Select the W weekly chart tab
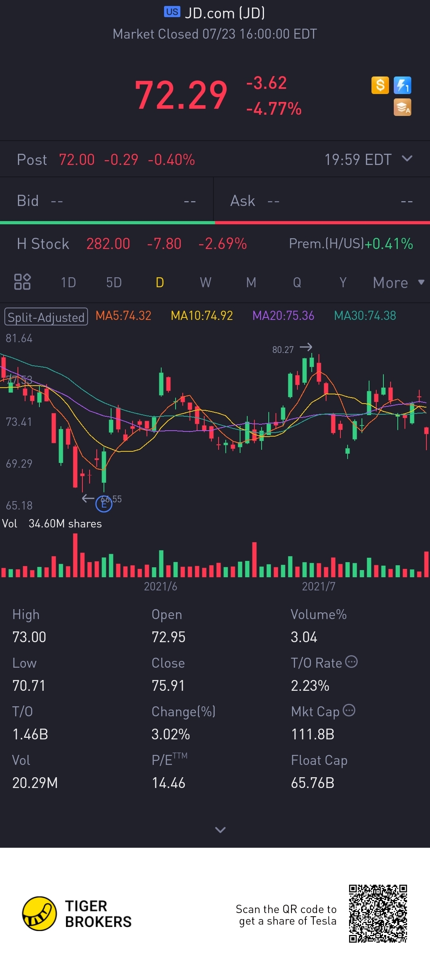The width and height of the screenshot is (430, 980). click(205, 282)
